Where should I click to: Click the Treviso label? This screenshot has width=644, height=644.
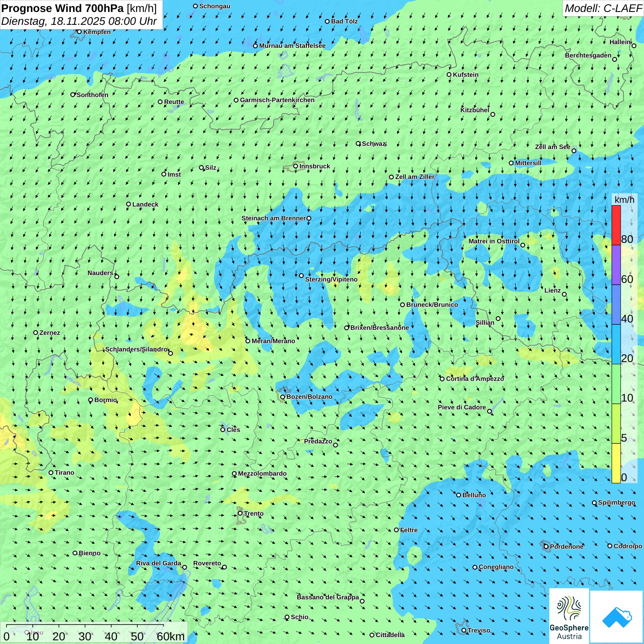479,630
